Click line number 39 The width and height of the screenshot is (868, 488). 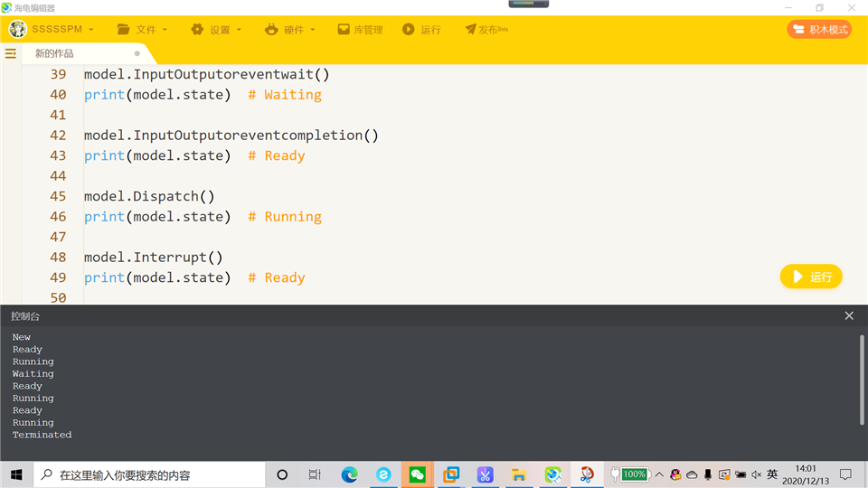(x=58, y=74)
